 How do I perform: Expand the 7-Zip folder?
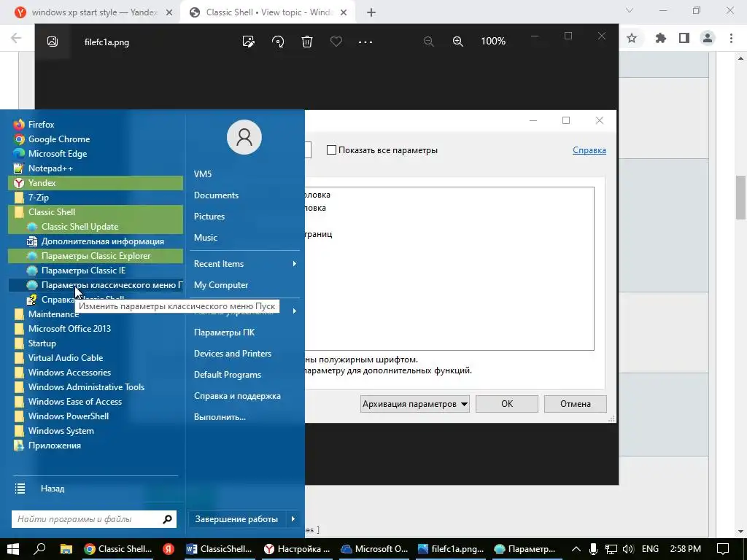coord(96,197)
